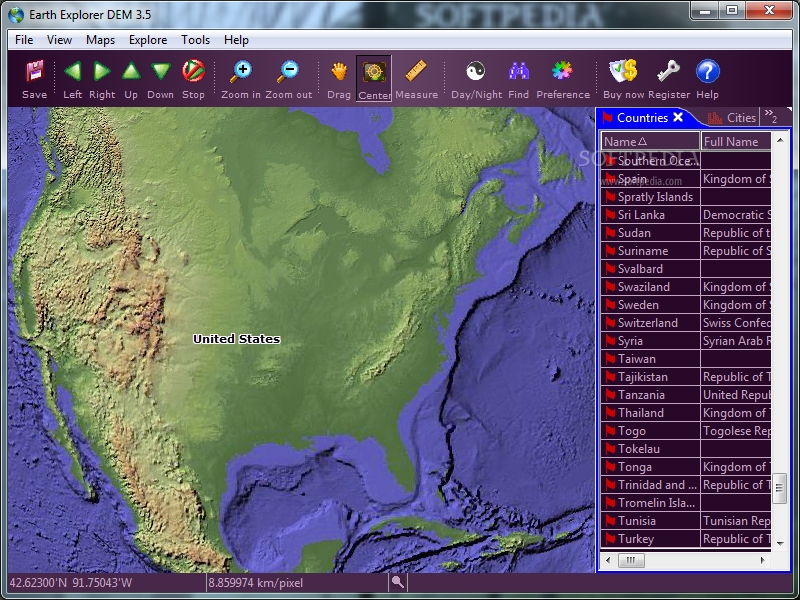The image size is (800, 600).
Task: Click the Full Name column header
Action: coord(736,141)
